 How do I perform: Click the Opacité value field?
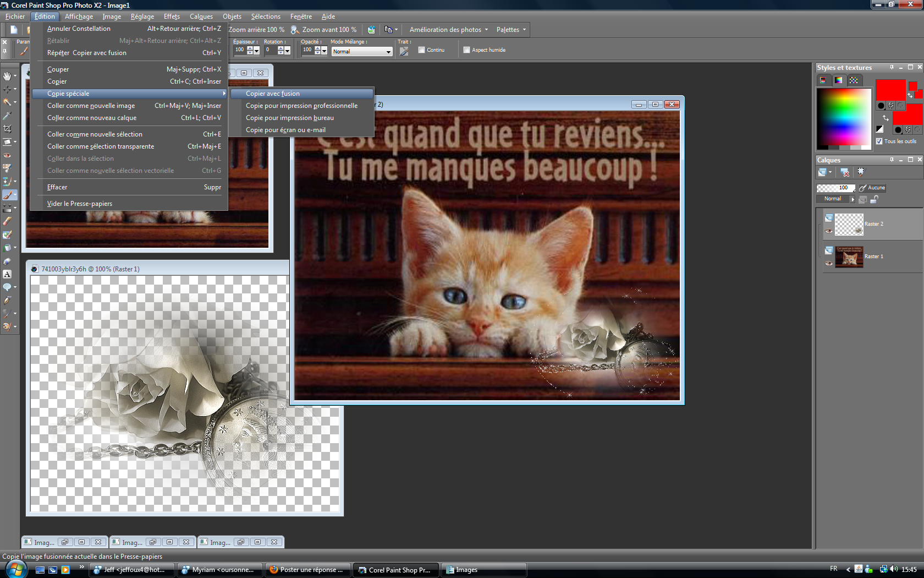[308, 50]
